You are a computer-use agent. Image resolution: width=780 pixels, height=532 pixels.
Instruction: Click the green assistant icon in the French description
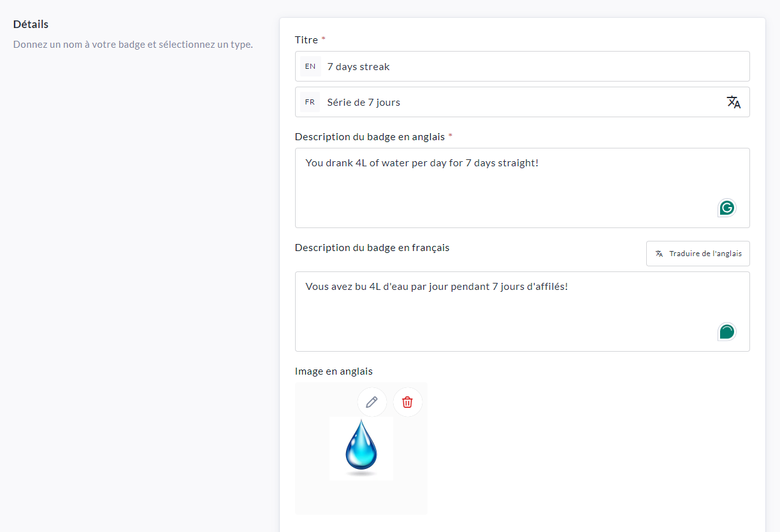click(x=726, y=331)
